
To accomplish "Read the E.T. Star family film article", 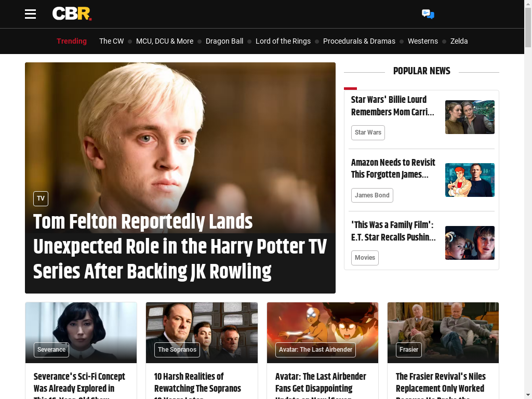I will [x=393, y=231].
